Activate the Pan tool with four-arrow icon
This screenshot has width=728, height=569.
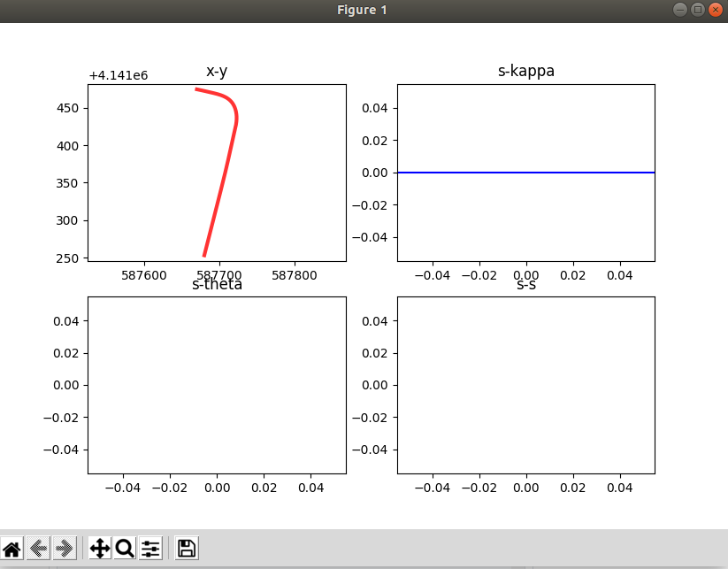click(x=98, y=548)
